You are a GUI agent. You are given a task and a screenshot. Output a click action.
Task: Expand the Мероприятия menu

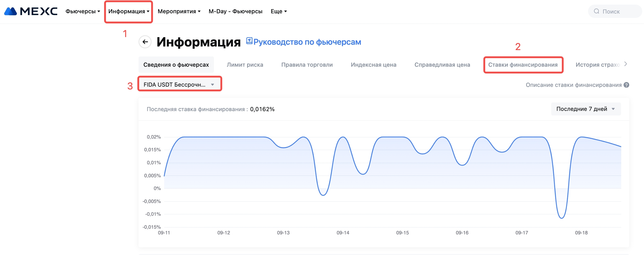(179, 11)
